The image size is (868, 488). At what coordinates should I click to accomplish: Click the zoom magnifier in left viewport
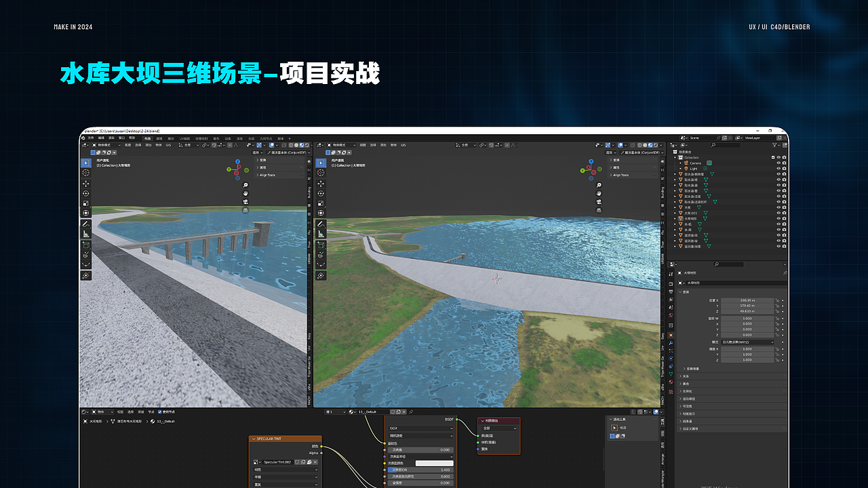[x=245, y=185]
